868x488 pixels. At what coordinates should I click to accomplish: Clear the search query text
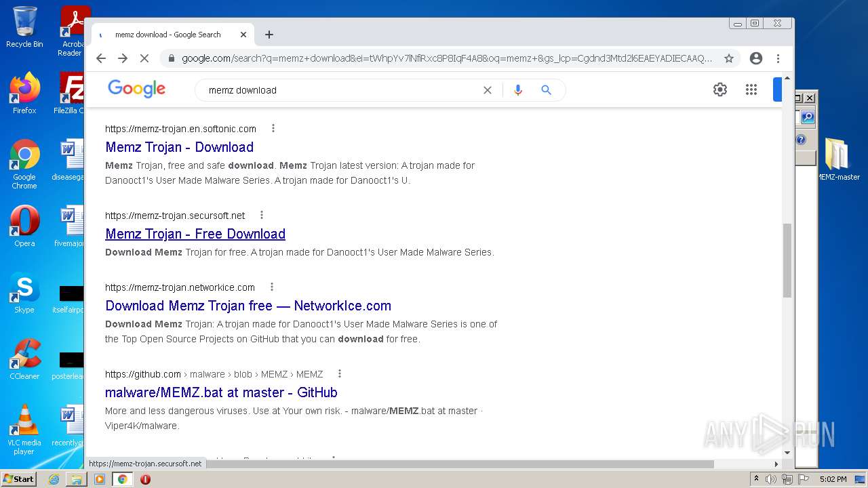pos(487,90)
